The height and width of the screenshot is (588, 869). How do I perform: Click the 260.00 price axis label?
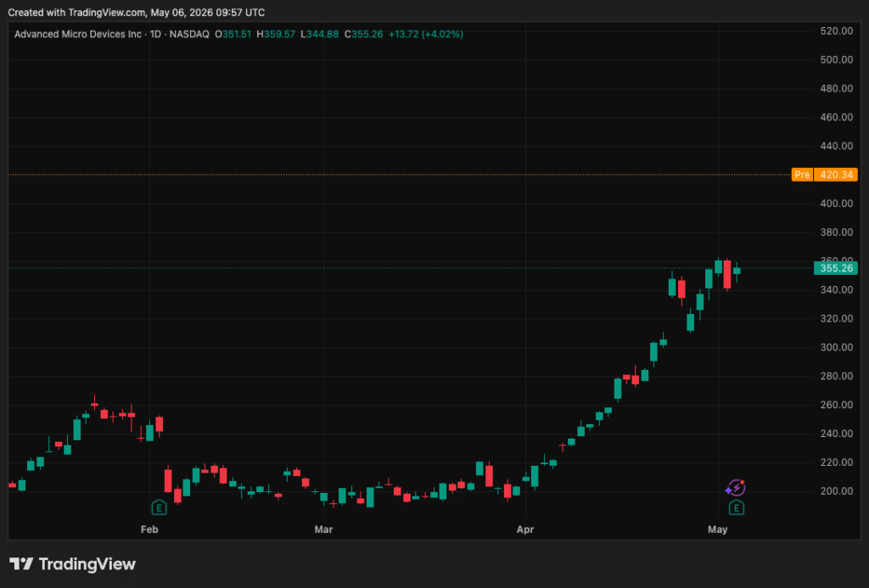[836, 405]
